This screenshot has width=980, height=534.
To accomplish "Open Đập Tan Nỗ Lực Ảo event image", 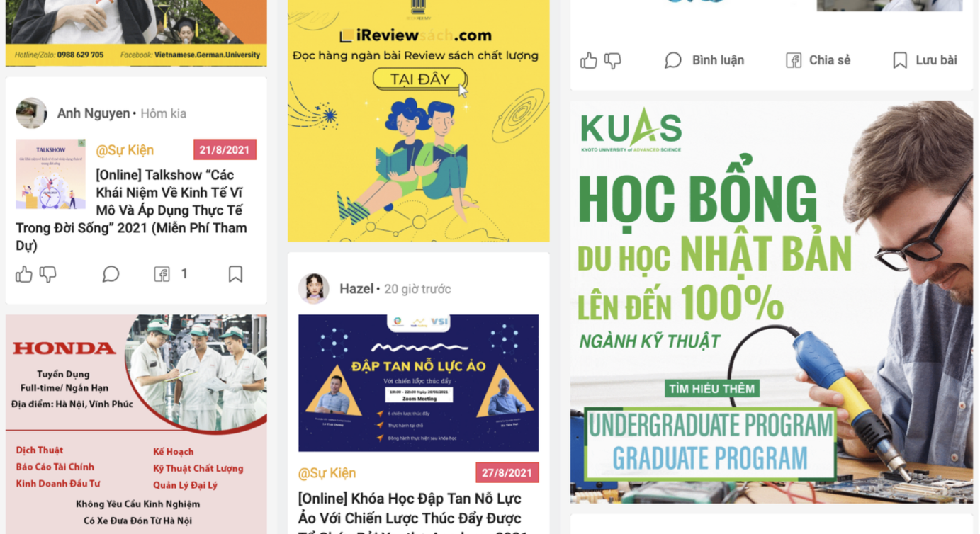I will 418,383.
